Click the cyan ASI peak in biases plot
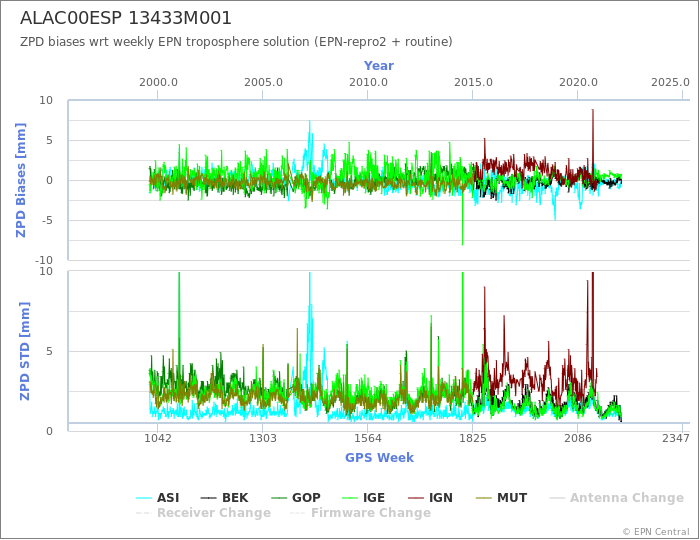 [309, 134]
